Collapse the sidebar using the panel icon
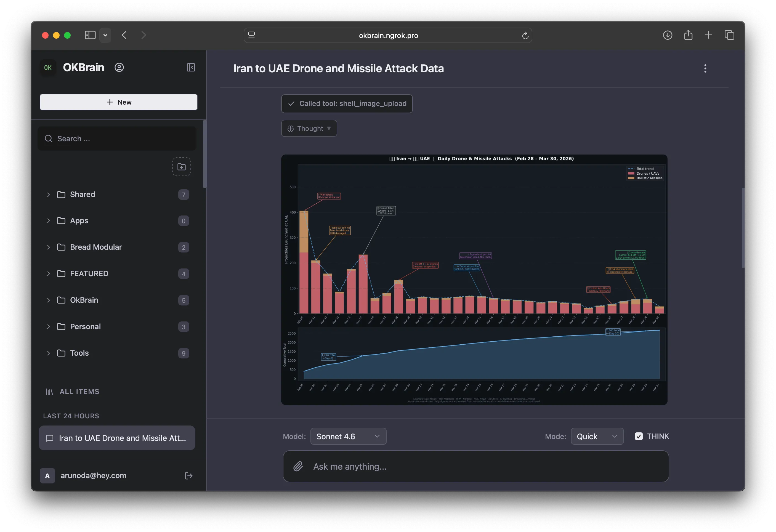 pyautogui.click(x=191, y=67)
